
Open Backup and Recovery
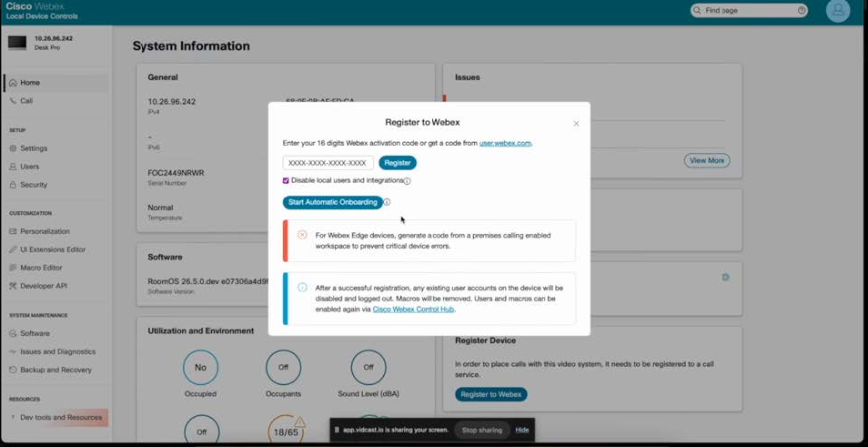[x=56, y=370]
